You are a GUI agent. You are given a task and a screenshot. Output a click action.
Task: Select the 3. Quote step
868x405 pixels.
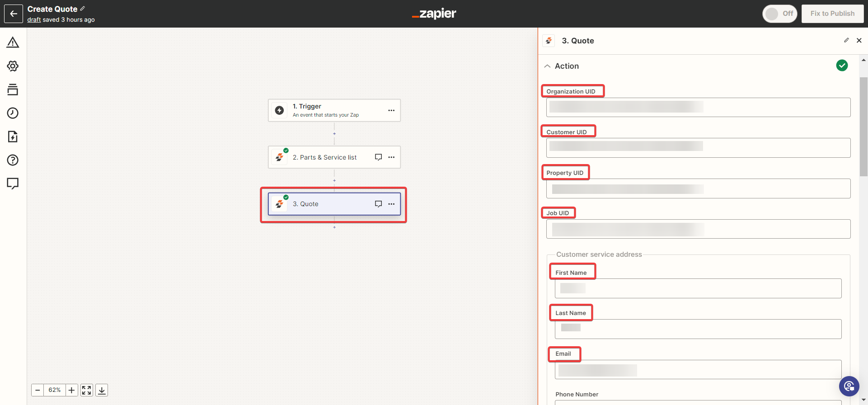pyautogui.click(x=334, y=204)
